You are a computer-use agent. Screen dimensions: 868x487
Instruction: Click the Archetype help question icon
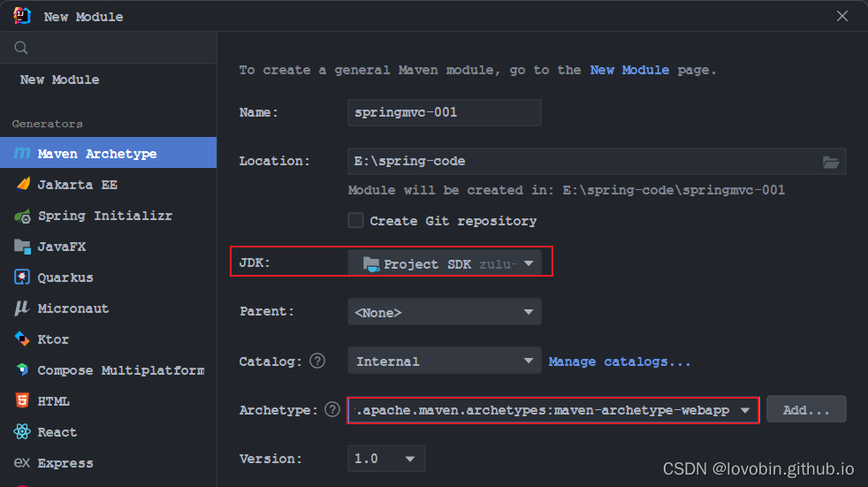click(x=332, y=409)
